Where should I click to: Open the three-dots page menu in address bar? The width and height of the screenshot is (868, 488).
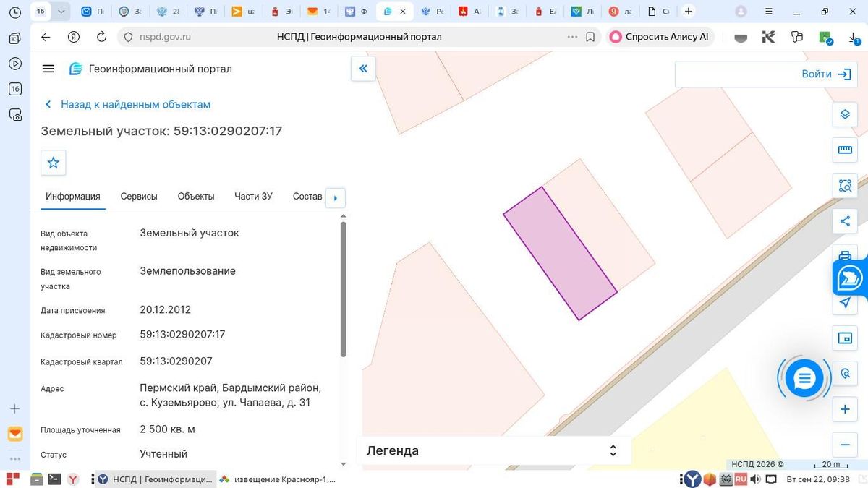click(x=572, y=37)
